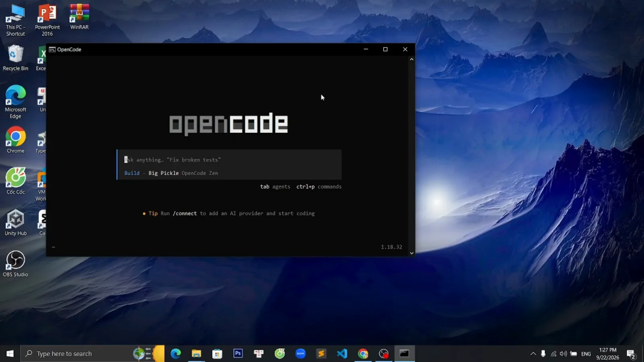The width and height of the screenshot is (644, 362).
Task: Click the Build agent label
Action: pos(132,173)
